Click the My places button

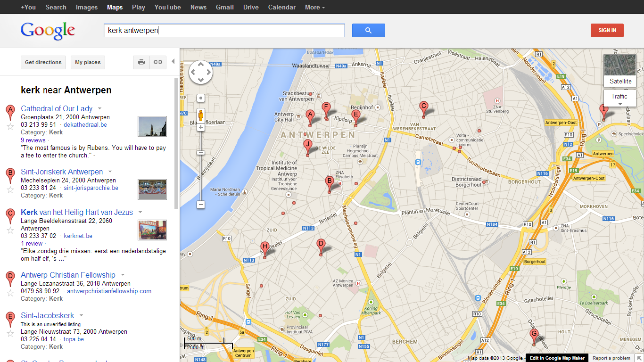click(x=88, y=62)
